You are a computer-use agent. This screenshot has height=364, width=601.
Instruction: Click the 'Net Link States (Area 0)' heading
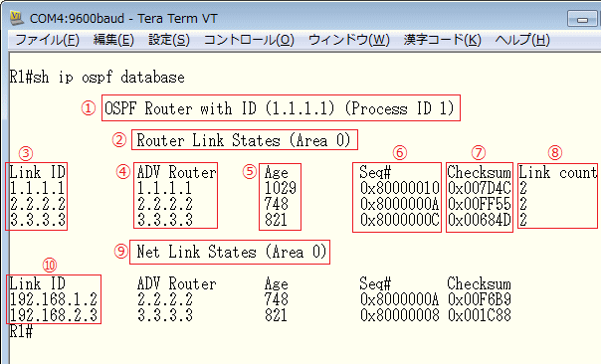[232, 253]
